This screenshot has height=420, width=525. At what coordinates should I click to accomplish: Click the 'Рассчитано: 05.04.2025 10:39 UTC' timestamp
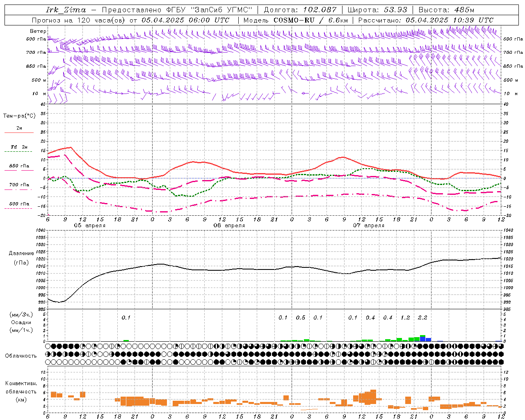[x=426, y=20]
